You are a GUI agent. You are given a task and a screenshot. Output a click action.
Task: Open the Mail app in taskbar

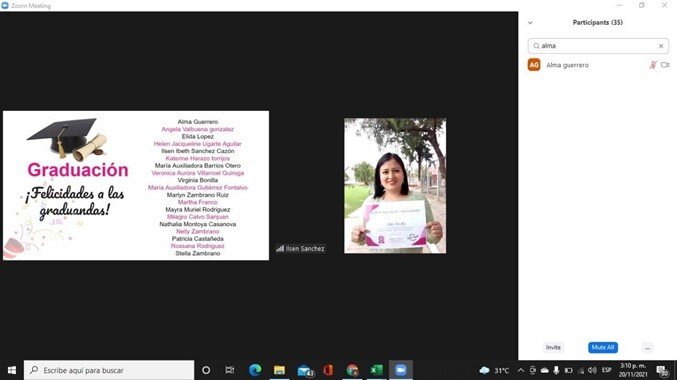[304, 370]
